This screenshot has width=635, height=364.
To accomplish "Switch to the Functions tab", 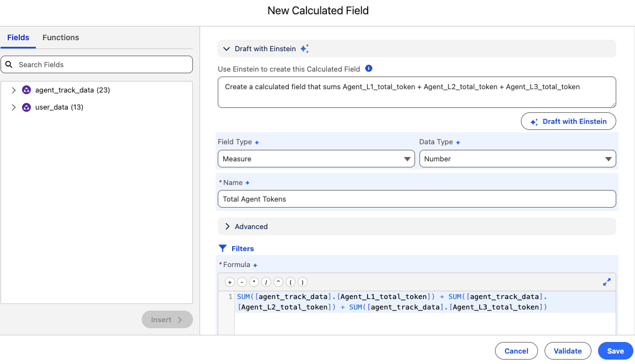I will point(61,37).
